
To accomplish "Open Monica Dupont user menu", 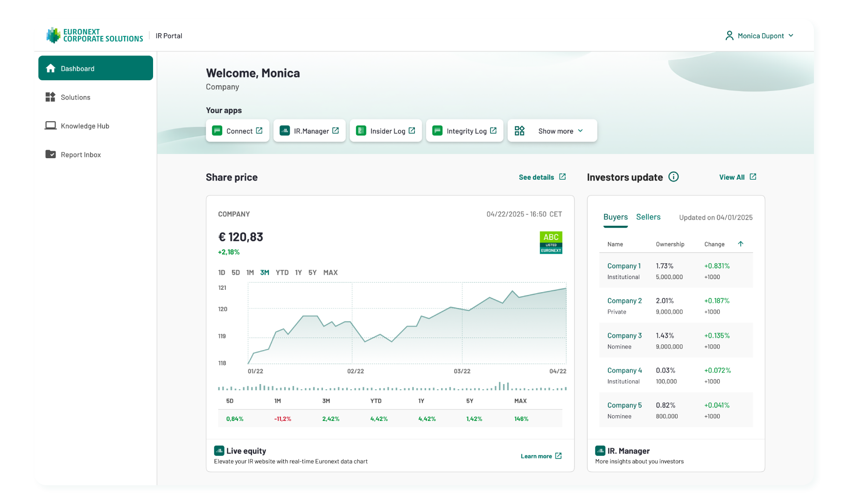I will [759, 35].
